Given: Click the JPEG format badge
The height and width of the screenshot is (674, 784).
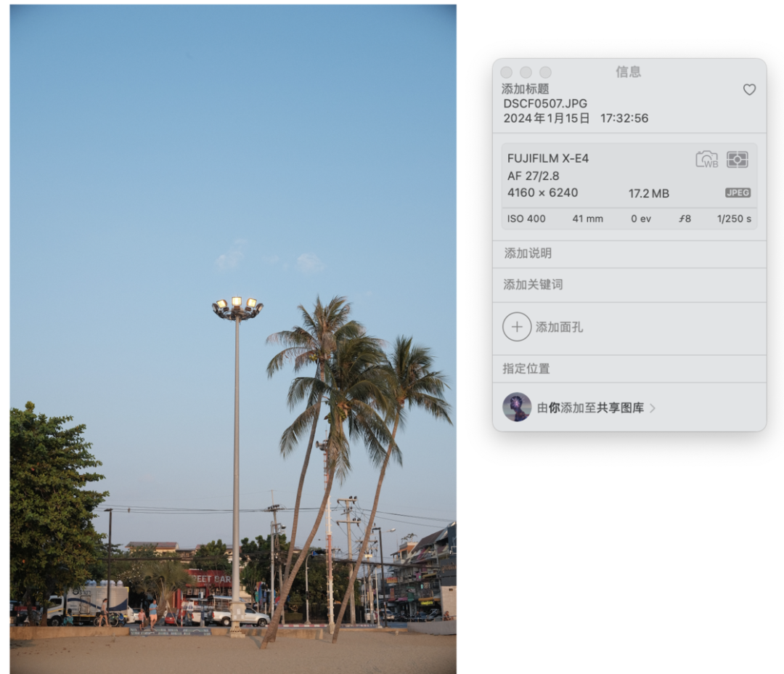Looking at the screenshot, I should tap(738, 192).
